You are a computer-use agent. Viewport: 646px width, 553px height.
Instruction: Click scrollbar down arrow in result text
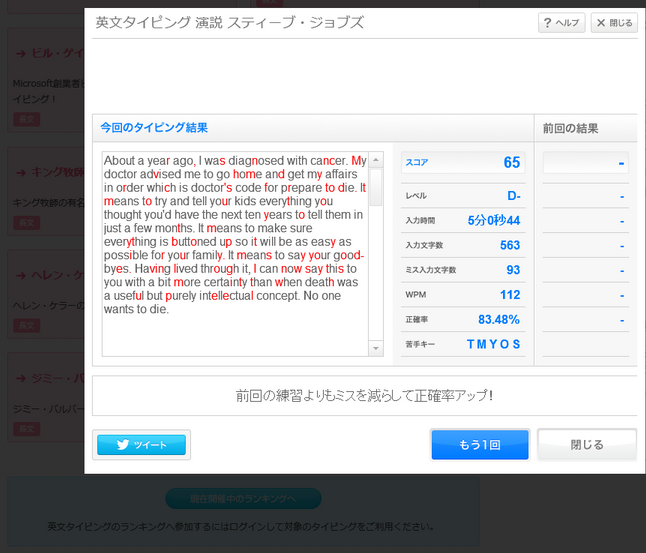point(376,349)
